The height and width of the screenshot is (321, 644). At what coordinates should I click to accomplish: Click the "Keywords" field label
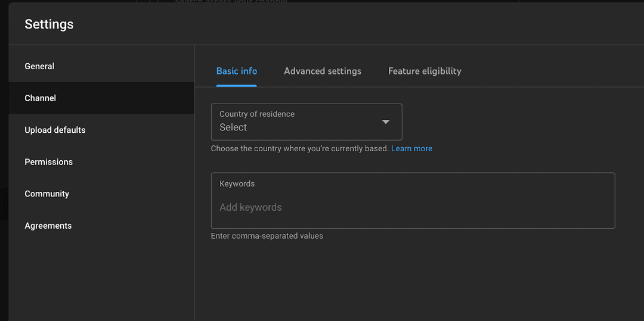237,184
